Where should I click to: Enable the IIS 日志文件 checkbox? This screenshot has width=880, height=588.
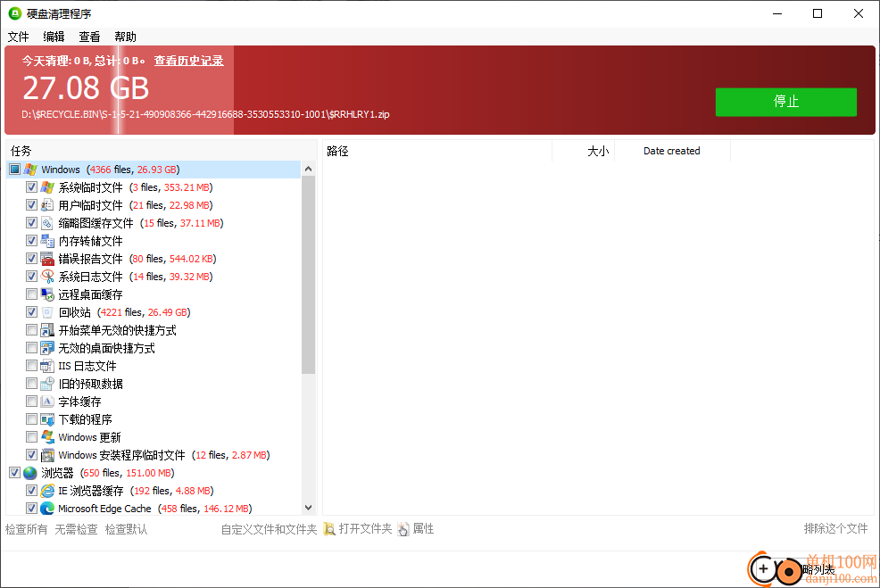(31, 366)
